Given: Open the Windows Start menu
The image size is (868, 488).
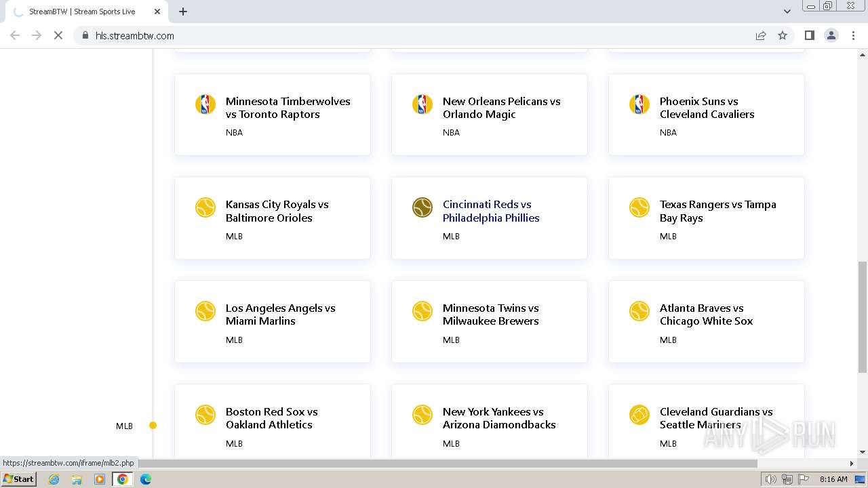Looking at the screenshot, I should (x=19, y=479).
